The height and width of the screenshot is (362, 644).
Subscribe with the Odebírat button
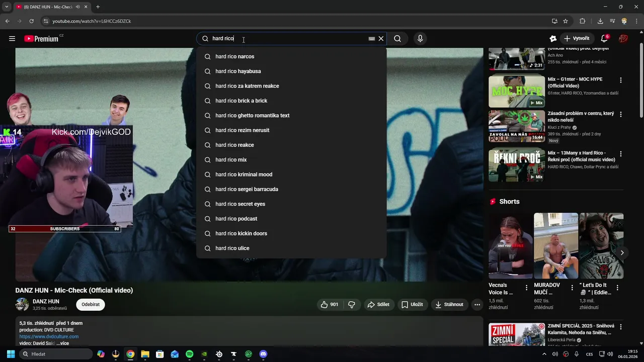tap(91, 305)
